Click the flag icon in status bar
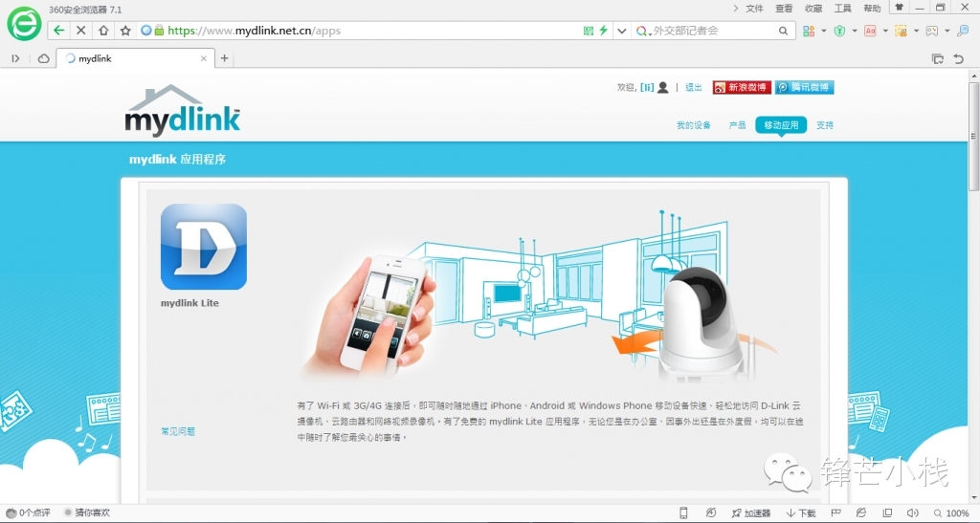The width and height of the screenshot is (980, 523). 835,513
